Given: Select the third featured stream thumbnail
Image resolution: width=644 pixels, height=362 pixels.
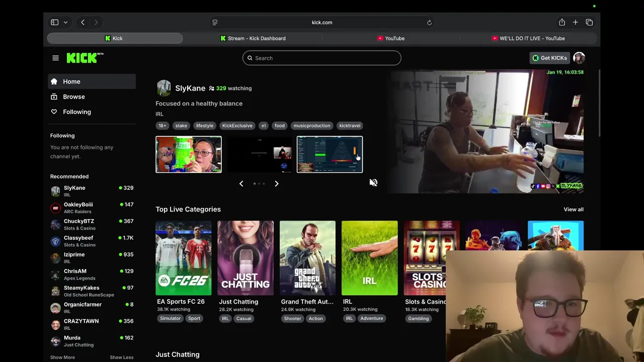Looking at the screenshot, I should click(x=330, y=154).
